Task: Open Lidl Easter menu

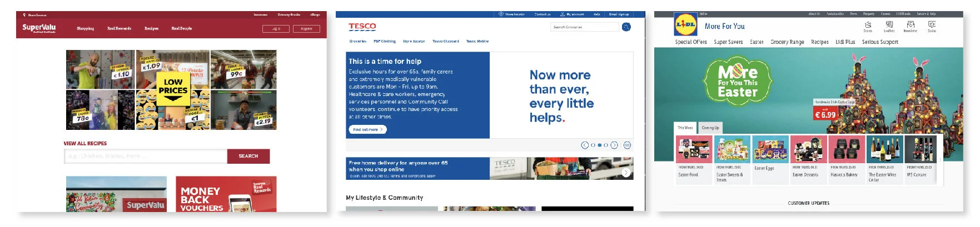Action: [x=757, y=42]
